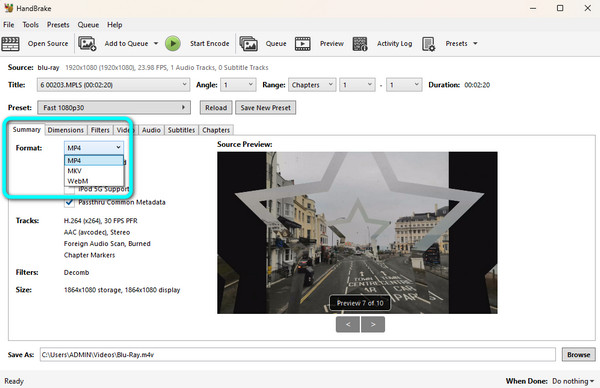600x388 pixels.
Task: Click the Ready status text
Action: tap(14, 381)
